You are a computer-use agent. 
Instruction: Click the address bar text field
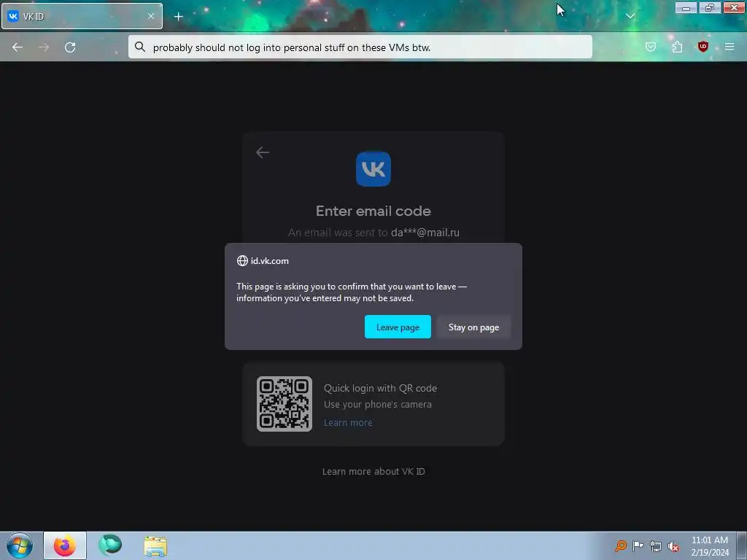pos(360,47)
